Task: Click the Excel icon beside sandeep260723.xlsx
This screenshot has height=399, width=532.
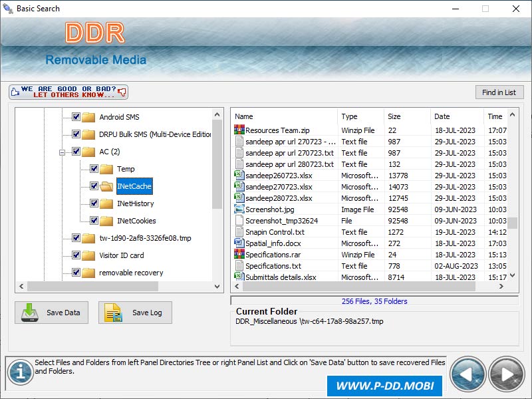Action: point(239,176)
